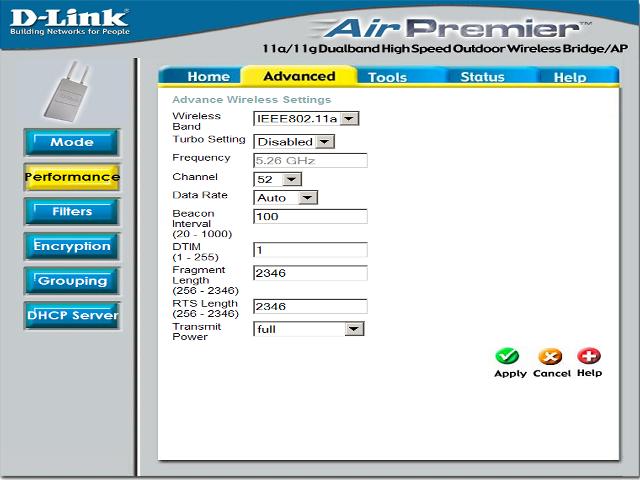Open the Filters section
Image resolution: width=640 pixels, height=480 pixels.
pyautogui.click(x=72, y=211)
